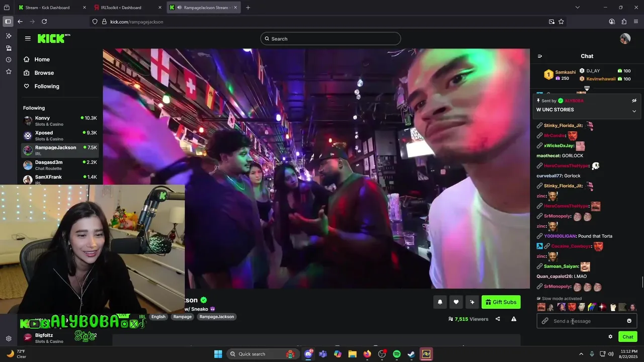This screenshot has width=644, height=362.
Task: Open the tab list dropdown arrow
Action: (577, 8)
